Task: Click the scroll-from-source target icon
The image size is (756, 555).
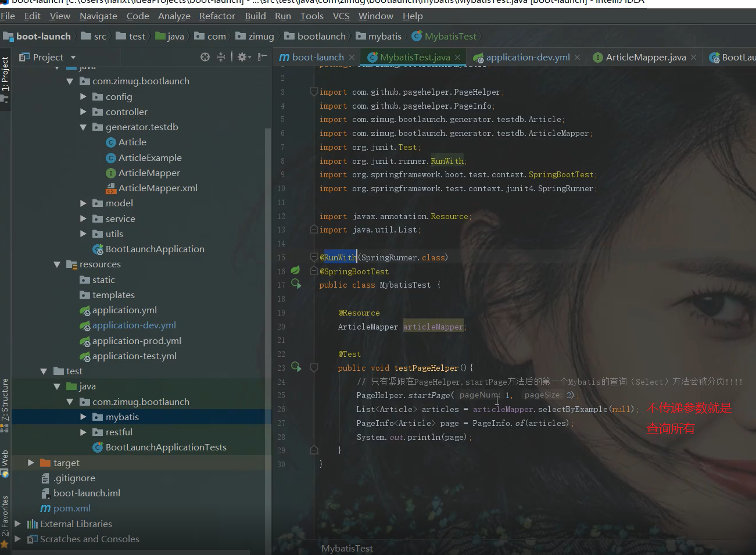Action: (205, 57)
